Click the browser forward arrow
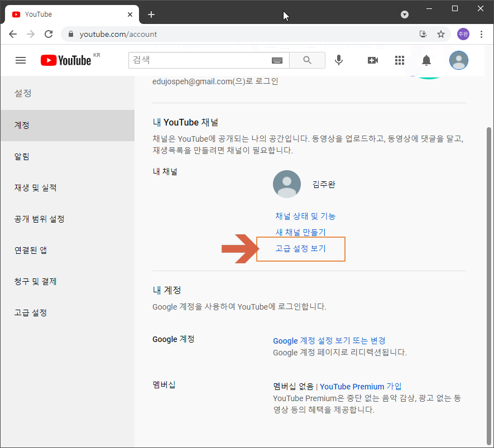The height and width of the screenshot is (448, 494). [31, 34]
